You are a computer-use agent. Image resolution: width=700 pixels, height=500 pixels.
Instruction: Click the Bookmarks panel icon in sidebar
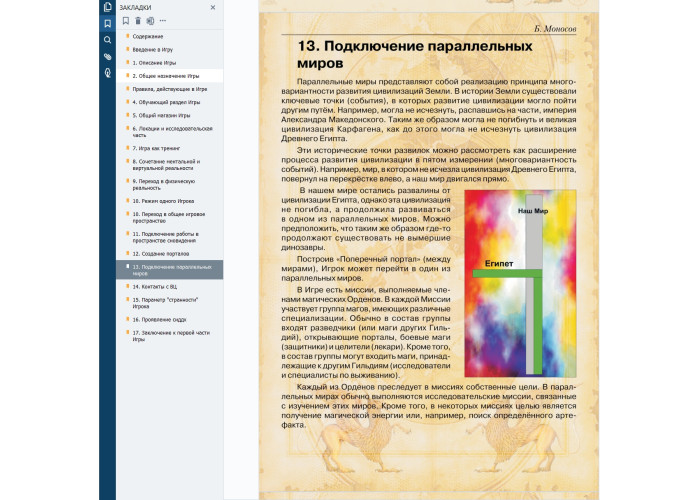[107, 23]
